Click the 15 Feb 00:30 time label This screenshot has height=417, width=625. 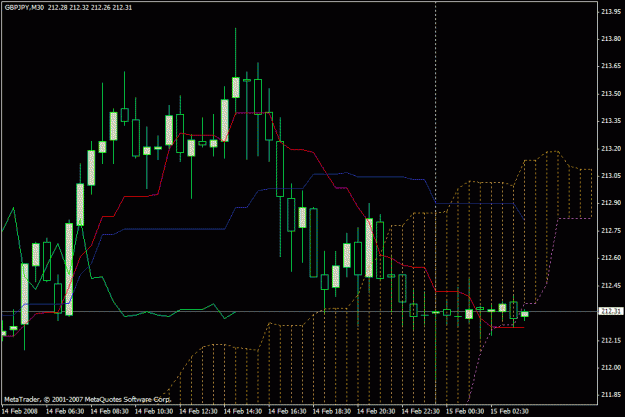tap(465, 411)
